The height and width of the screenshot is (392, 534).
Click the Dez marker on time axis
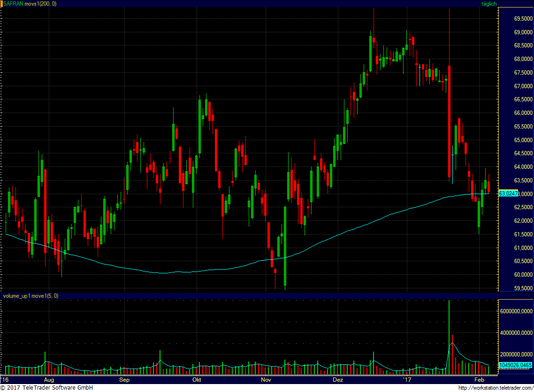coord(338,380)
